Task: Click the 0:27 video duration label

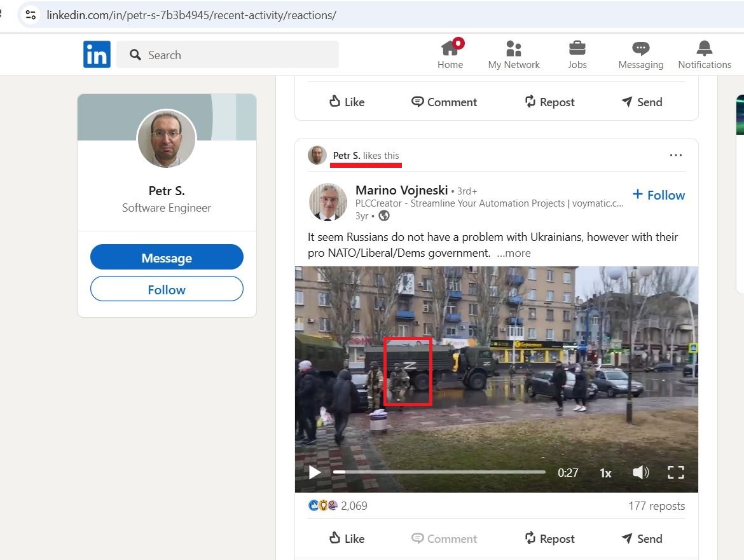Action: (568, 473)
